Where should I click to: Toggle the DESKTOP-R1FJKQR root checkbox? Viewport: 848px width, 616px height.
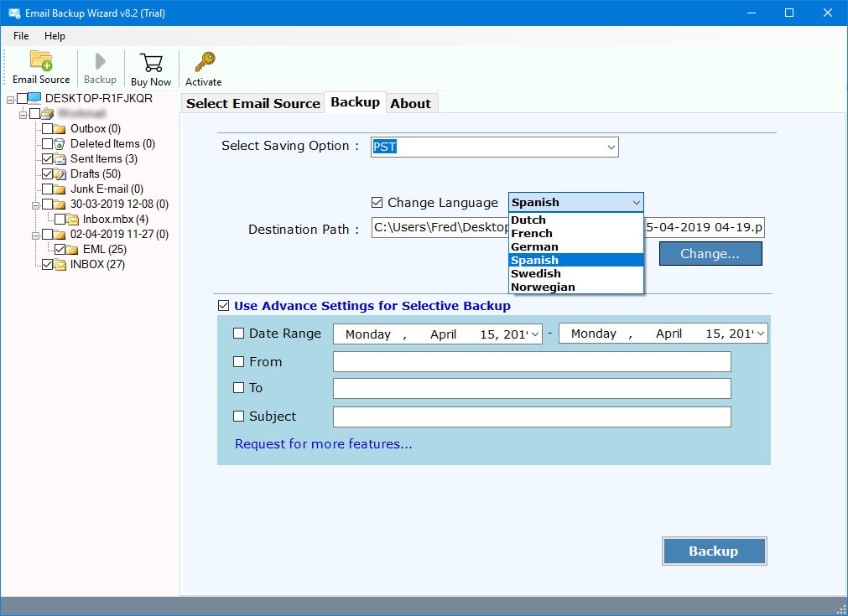22,98
